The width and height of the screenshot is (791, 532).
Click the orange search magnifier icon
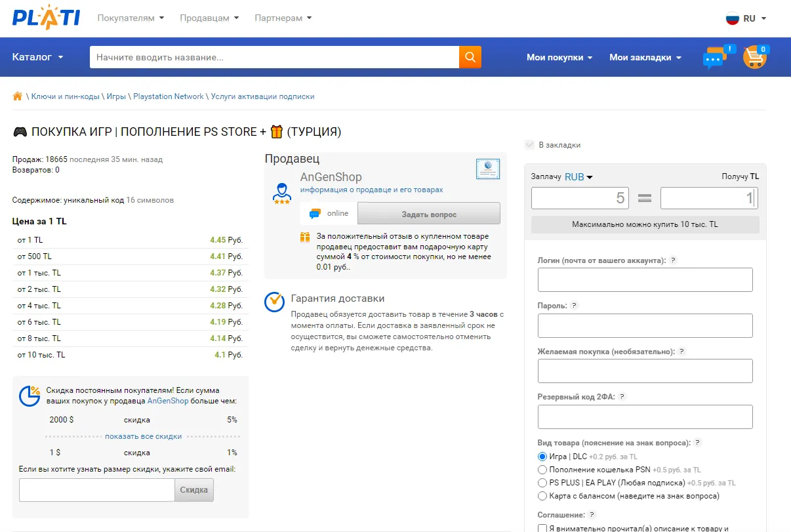point(470,57)
